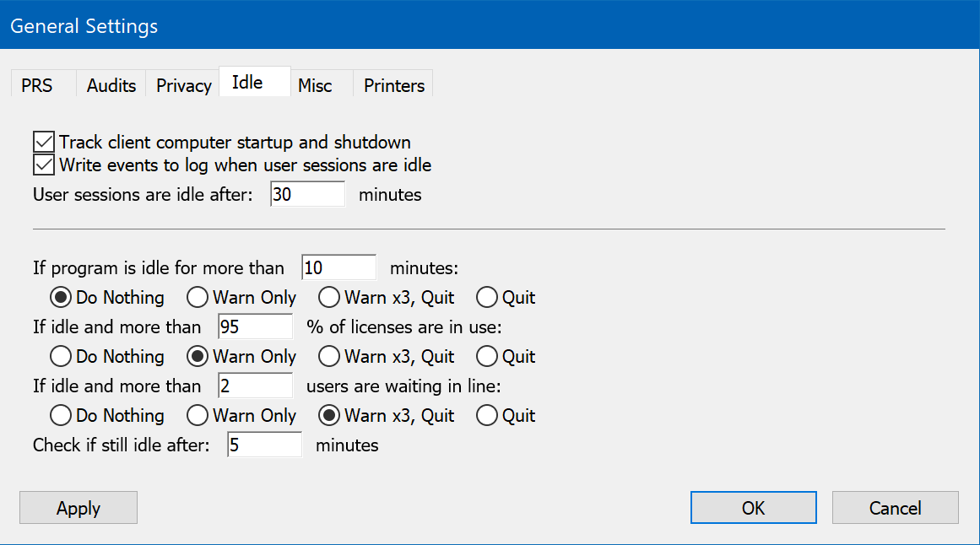The width and height of the screenshot is (980, 545).
Task: Open the Printers tab
Action: pos(393,85)
